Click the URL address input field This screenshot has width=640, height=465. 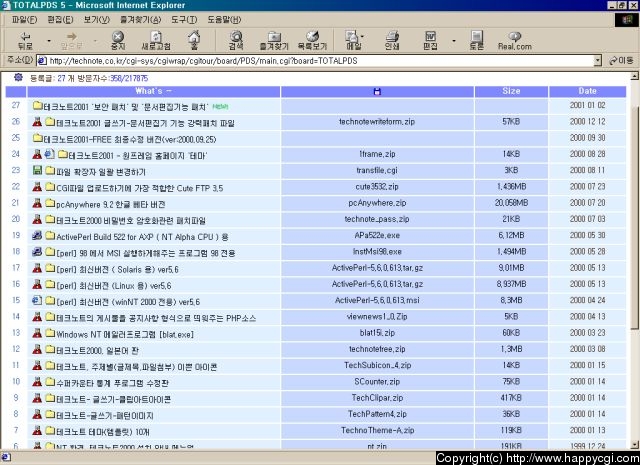(320, 61)
